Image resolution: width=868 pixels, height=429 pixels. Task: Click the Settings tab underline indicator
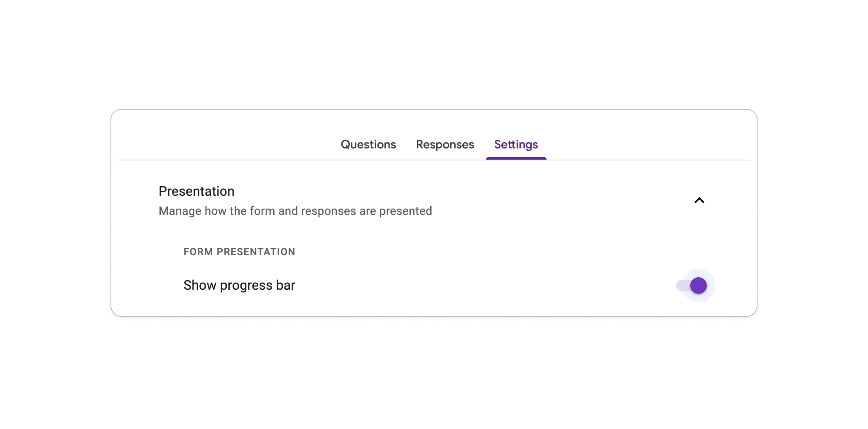(516, 158)
